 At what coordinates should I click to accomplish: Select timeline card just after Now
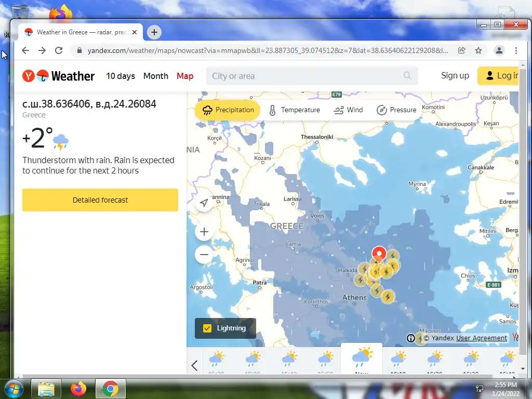coord(398,361)
